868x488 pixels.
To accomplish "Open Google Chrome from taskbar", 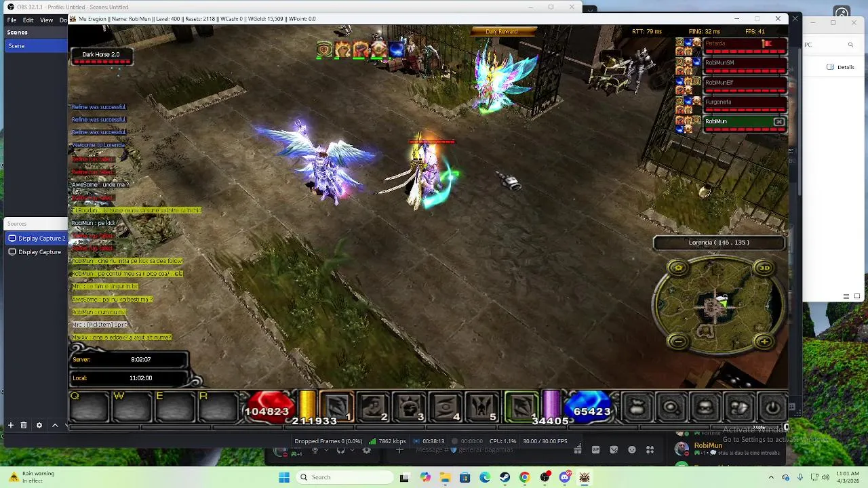I will click(524, 477).
